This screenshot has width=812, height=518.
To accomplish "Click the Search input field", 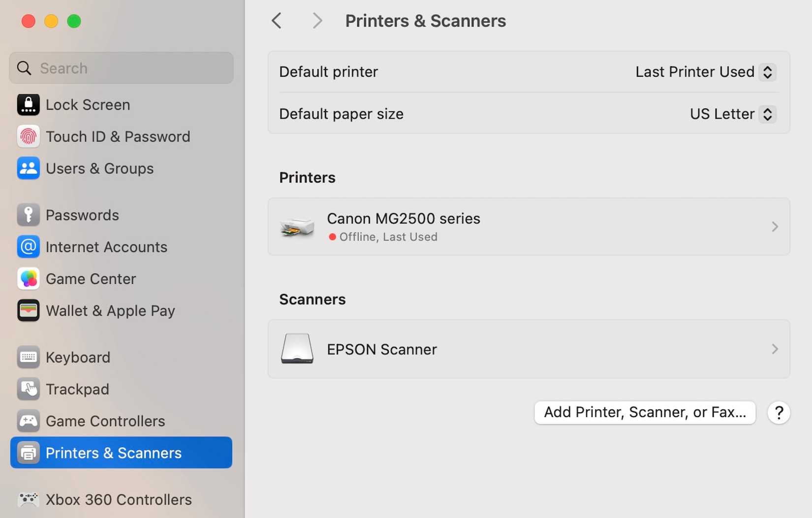I will 121,68.
